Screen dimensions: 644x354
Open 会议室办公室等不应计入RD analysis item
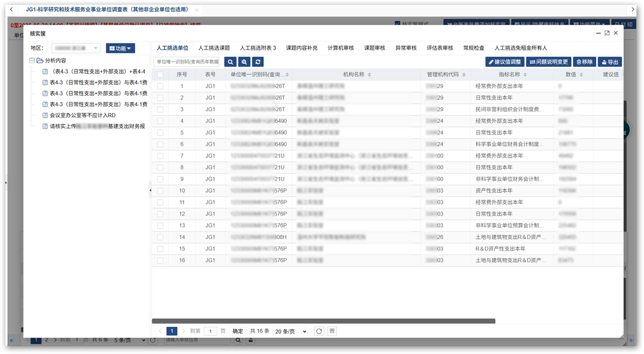pyautogui.click(x=82, y=115)
